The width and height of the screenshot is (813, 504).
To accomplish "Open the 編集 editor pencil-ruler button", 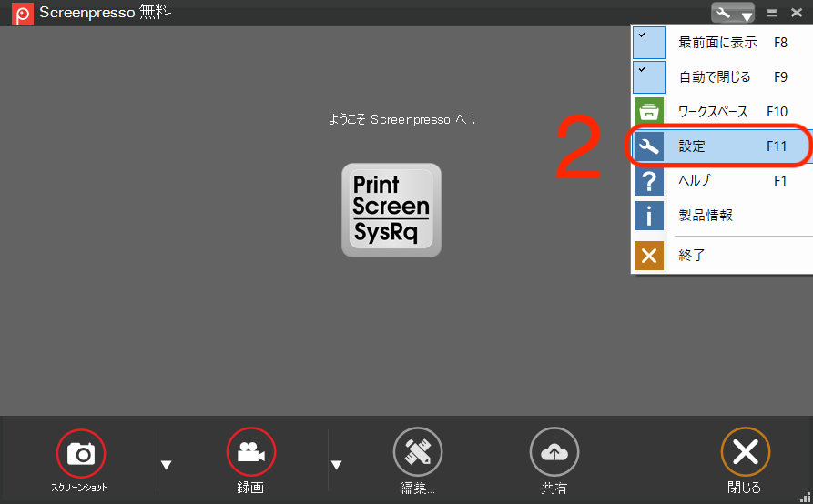I will [418, 452].
